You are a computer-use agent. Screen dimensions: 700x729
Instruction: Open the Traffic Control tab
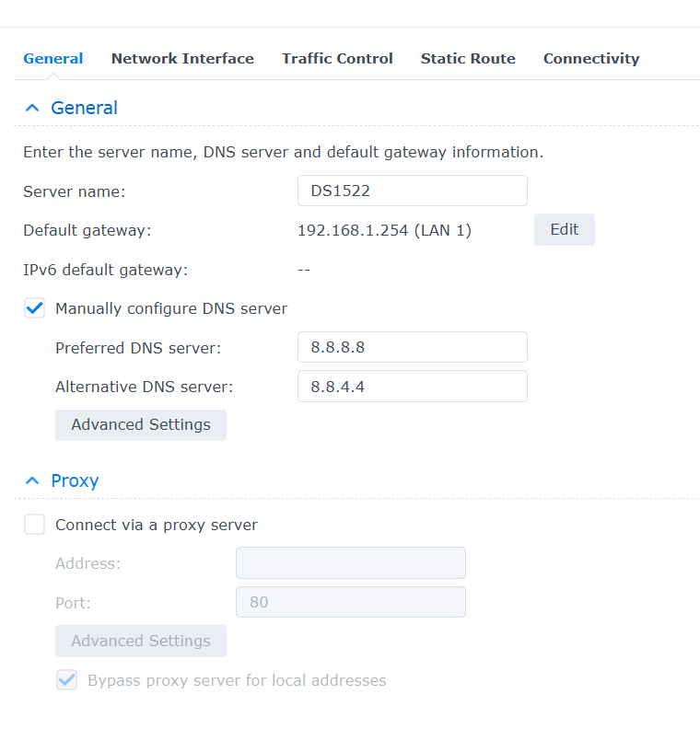pos(337,59)
